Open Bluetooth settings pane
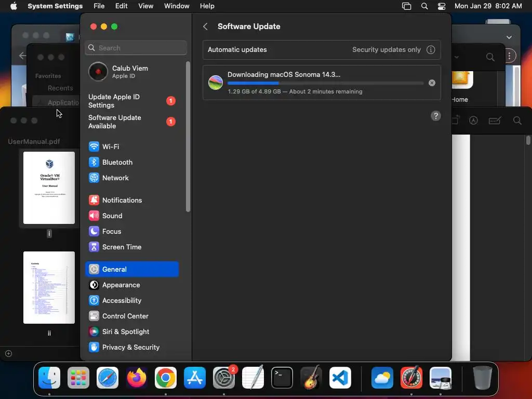532x399 pixels. point(131,162)
